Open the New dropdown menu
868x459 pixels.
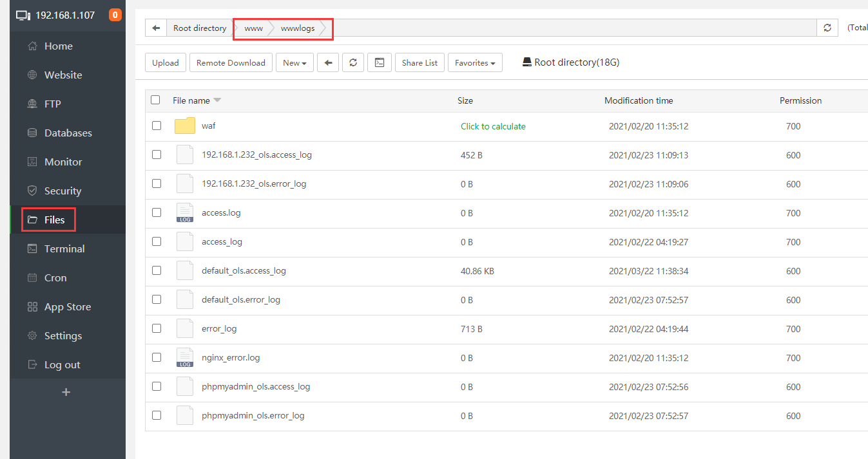[294, 62]
